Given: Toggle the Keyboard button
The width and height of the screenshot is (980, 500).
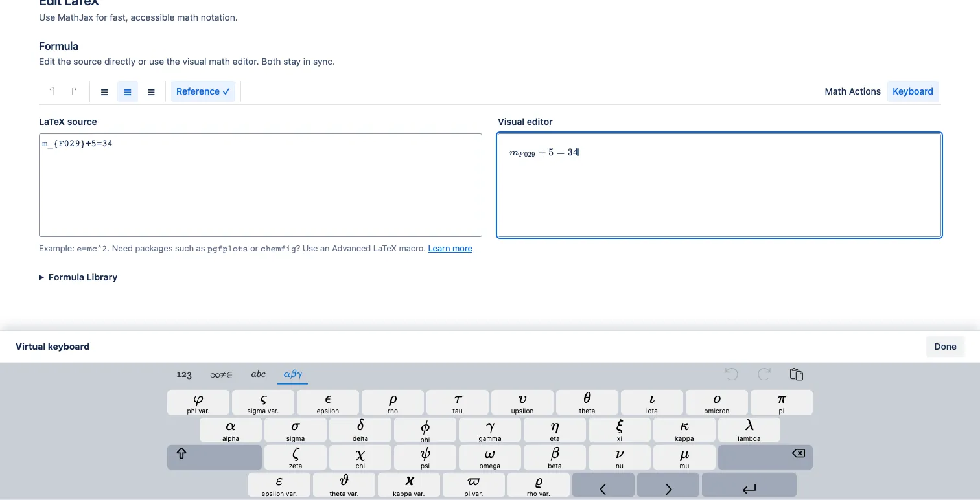Looking at the screenshot, I should coord(913,91).
